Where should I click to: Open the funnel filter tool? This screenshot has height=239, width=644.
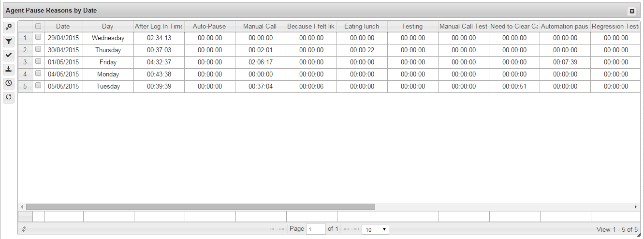tap(9, 41)
